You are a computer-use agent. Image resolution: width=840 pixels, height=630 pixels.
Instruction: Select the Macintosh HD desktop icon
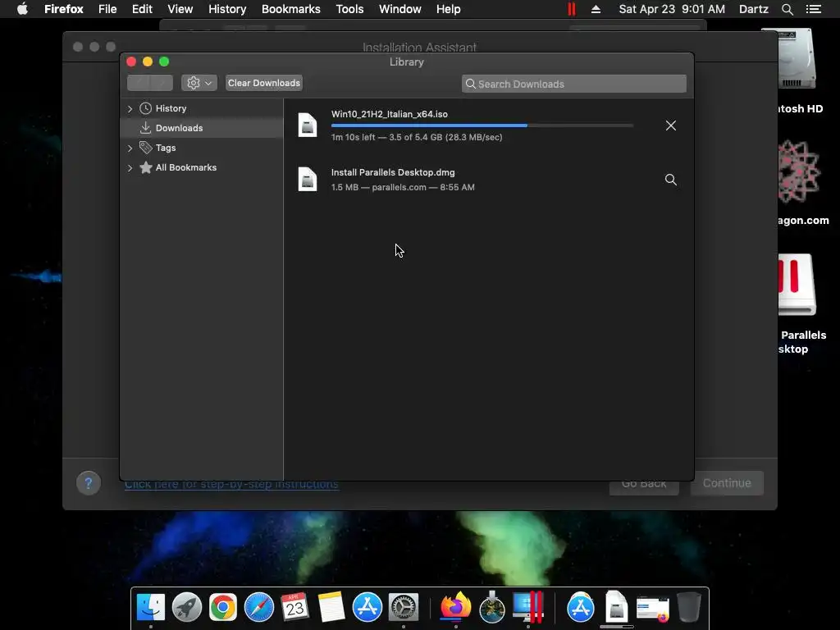(x=795, y=60)
